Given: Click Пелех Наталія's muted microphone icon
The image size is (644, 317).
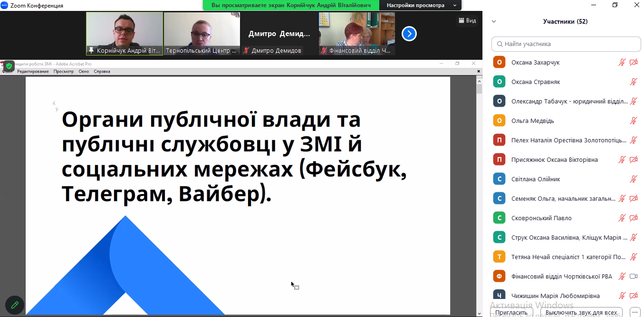Looking at the screenshot, I should pyautogui.click(x=633, y=140).
